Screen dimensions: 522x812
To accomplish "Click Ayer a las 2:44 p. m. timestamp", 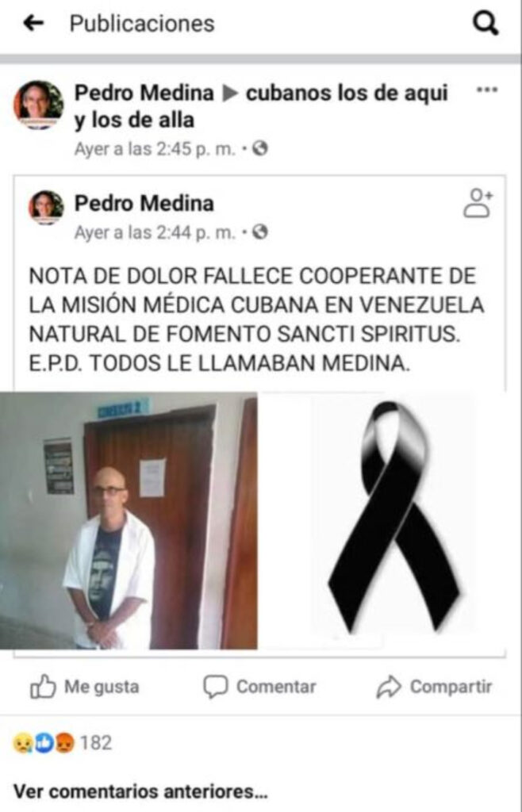I will (x=155, y=232).
